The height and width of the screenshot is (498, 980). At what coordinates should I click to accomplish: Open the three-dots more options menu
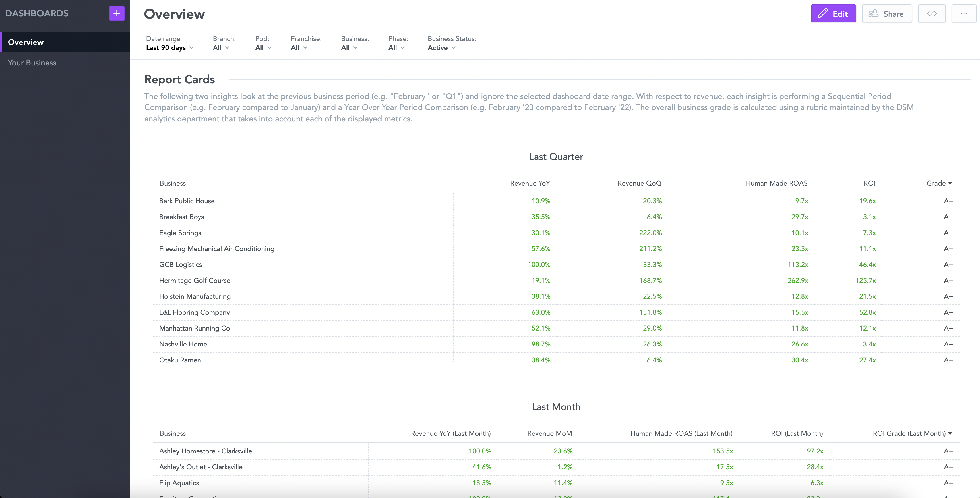coord(963,14)
